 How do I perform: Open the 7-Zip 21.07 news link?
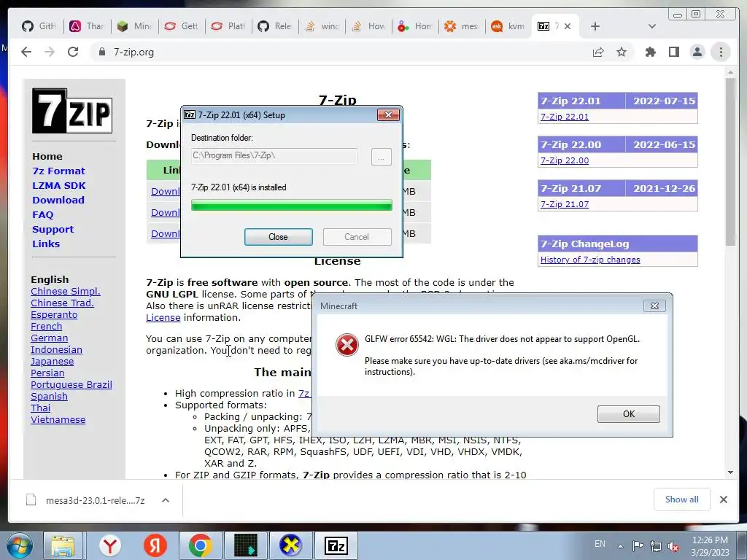(564, 204)
